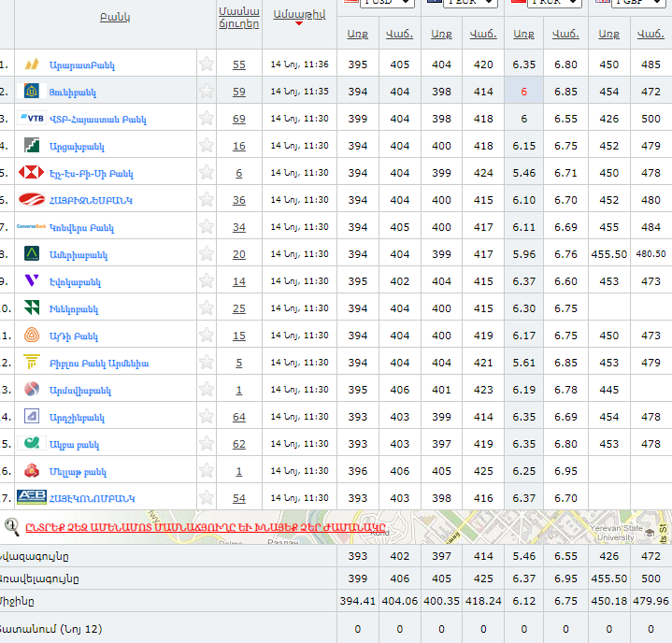
Task: Star the Inecobank row
Action: pyautogui.click(x=207, y=307)
